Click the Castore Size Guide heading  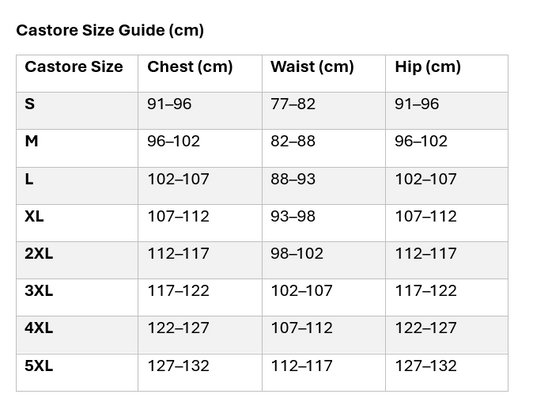coord(110,31)
